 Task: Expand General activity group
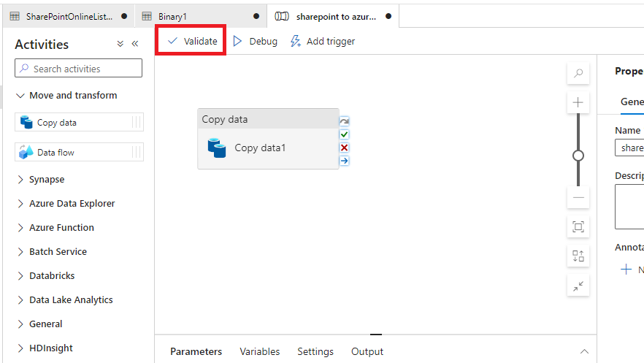[x=39, y=324]
